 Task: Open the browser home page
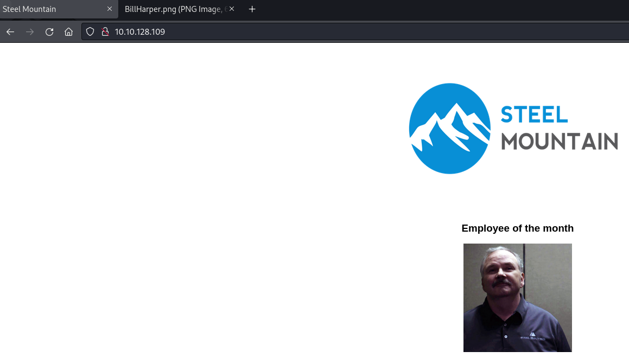[68, 31]
